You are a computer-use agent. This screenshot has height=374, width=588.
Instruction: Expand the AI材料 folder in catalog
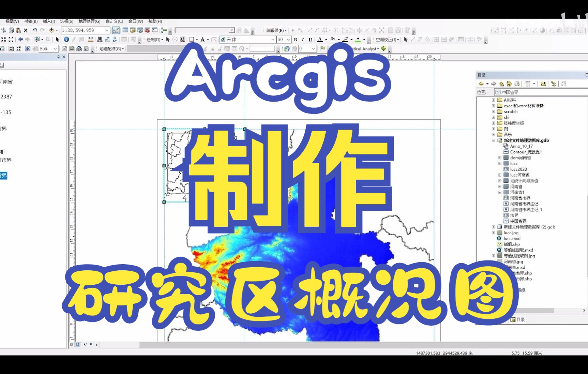[x=493, y=100]
